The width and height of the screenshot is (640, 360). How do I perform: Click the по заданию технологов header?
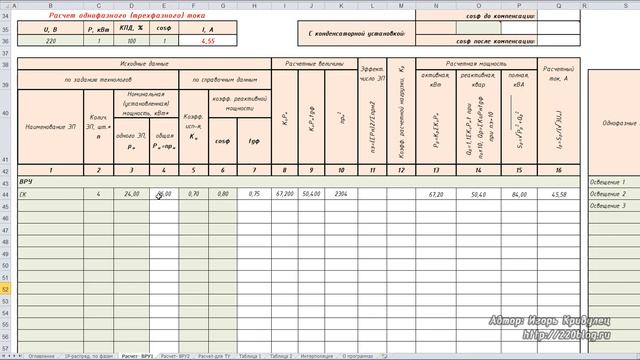pyautogui.click(x=98, y=80)
